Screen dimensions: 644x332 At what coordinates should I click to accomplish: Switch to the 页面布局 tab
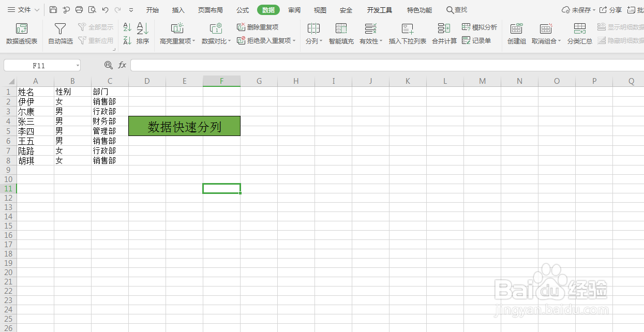pyautogui.click(x=211, y=10)
